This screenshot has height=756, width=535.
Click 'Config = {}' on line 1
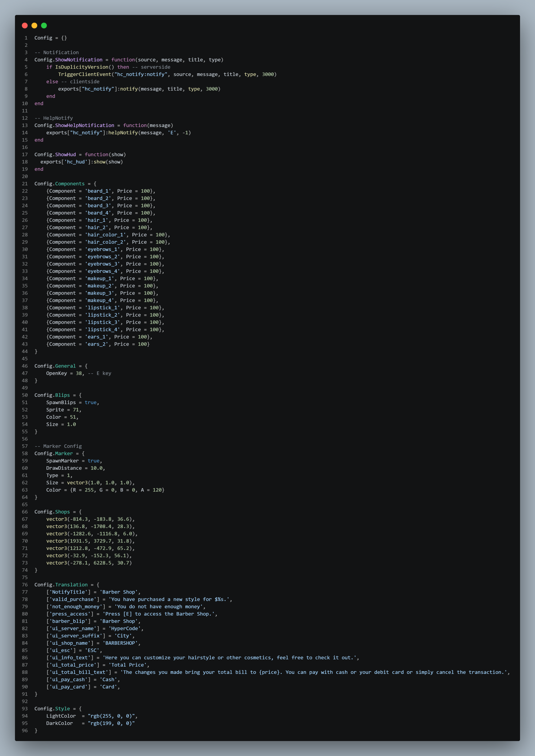[x=50, y=38]
